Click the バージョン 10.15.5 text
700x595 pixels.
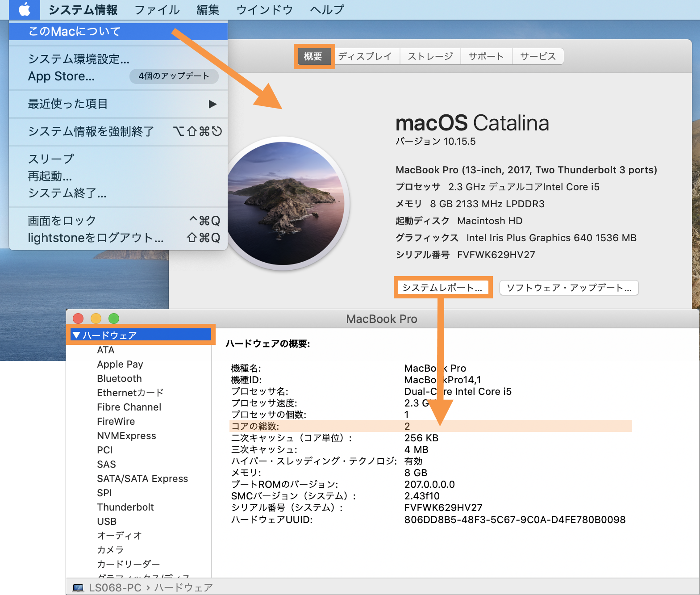(x=436, y=142)
